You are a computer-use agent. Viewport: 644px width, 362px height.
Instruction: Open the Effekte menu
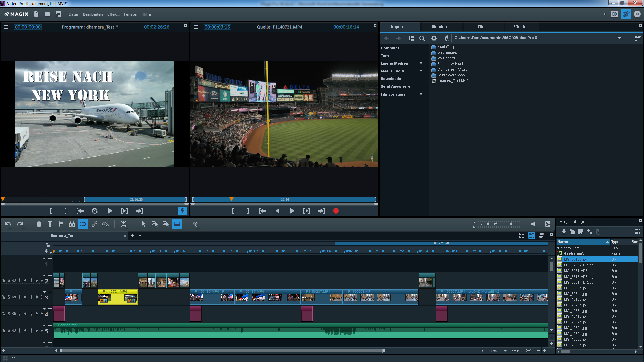coord(113,14)
